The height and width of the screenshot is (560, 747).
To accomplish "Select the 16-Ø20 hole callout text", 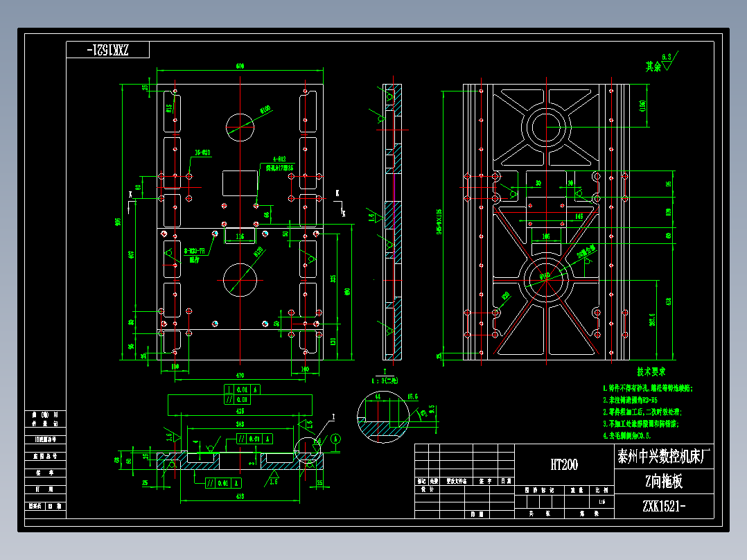I will [202, 153].
